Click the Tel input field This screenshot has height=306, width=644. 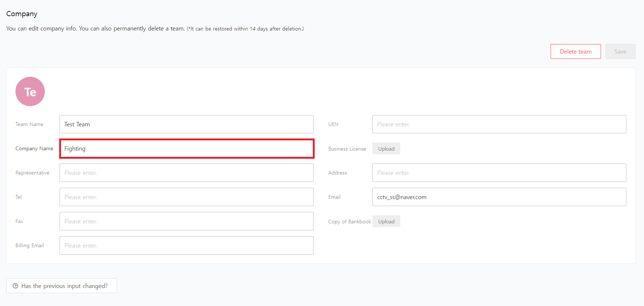point(186,197)
